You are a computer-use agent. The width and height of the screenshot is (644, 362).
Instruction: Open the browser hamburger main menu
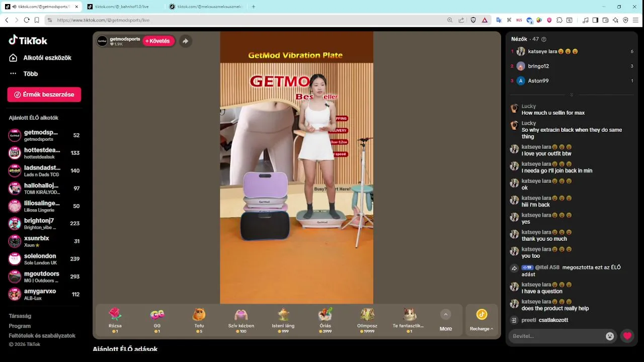(x=635, y=20)
